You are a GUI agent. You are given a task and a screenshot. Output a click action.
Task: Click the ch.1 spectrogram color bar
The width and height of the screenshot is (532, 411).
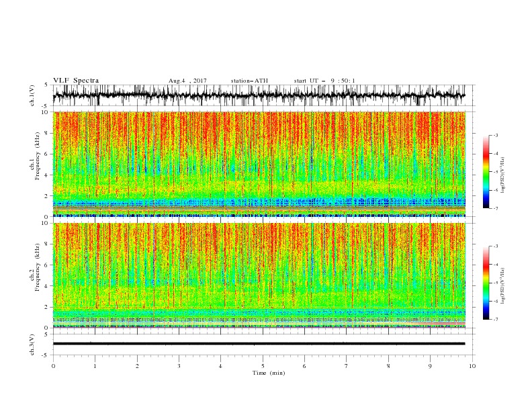[486, 171]
